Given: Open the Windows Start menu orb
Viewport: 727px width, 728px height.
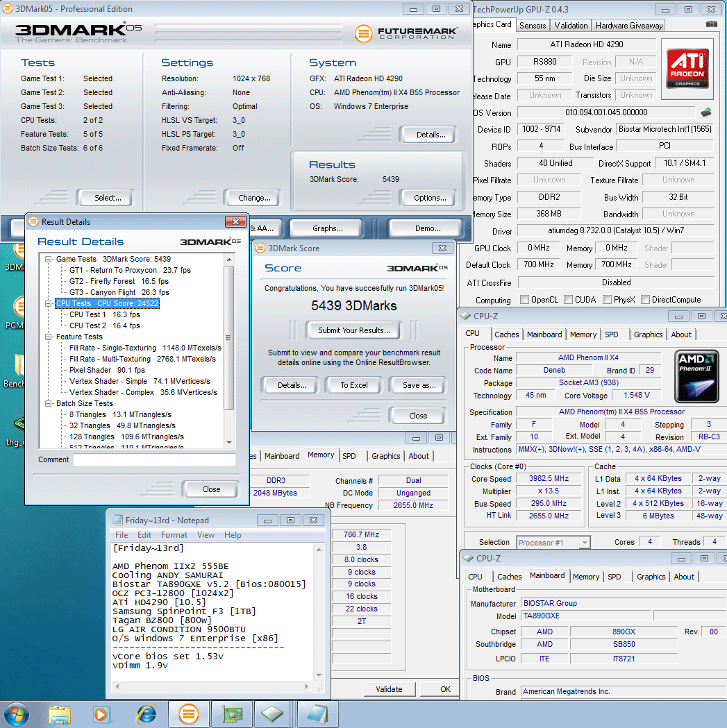Looking at the screenshot, I should (17, 713).
